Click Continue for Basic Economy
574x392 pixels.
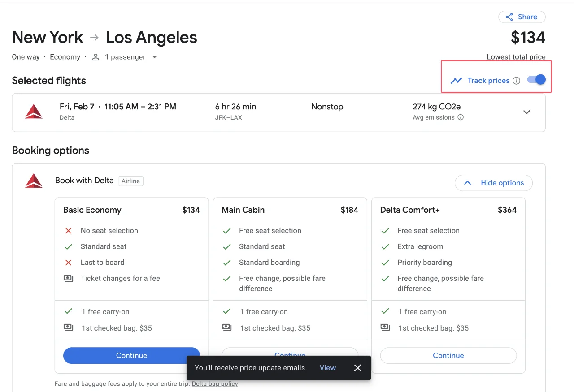click(131, 355)
